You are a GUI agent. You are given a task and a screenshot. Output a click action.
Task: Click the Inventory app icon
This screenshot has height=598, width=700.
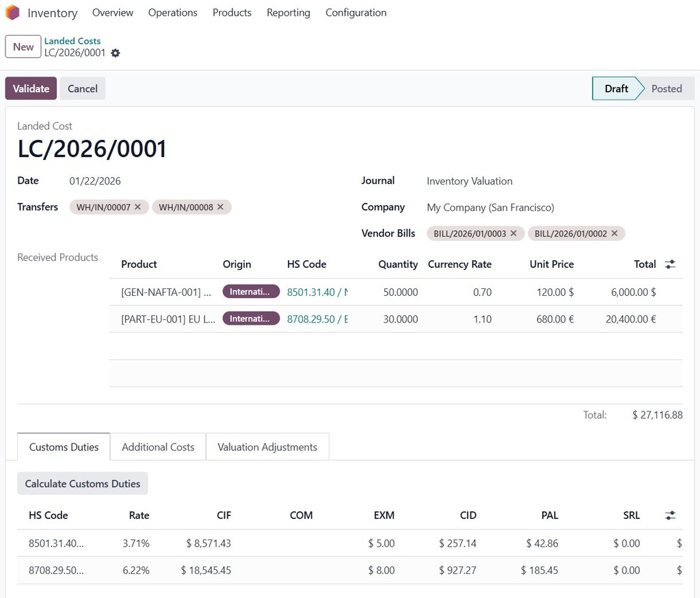pos(12,12)
